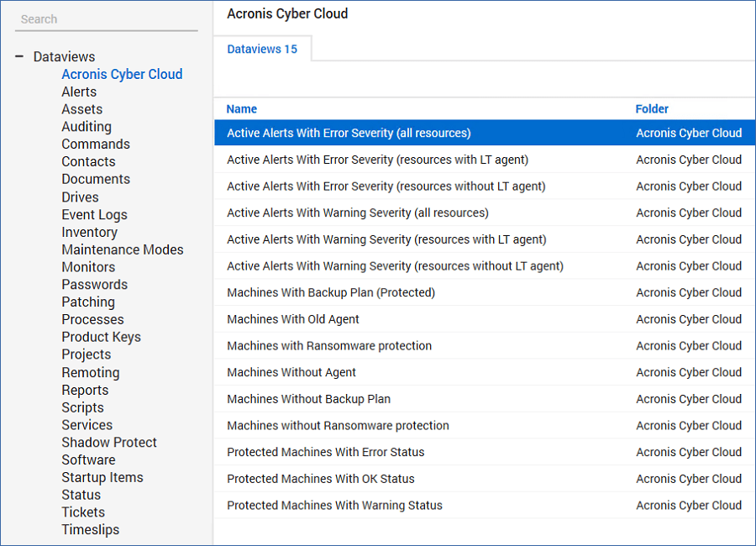Screen dimensions: 756x546
Task: Open Machines With Old Agent dataview
Action: pyautogui.click(x=293, y=319)
